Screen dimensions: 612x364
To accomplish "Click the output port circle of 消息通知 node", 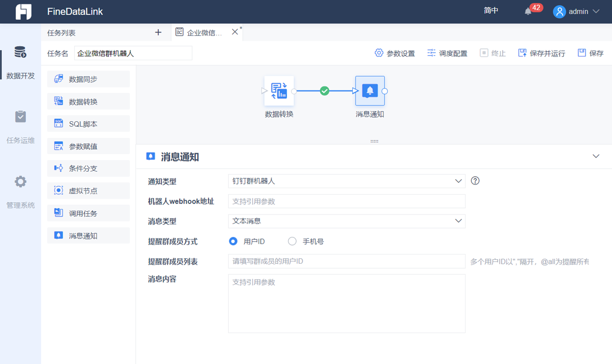I will coord(385,91).
